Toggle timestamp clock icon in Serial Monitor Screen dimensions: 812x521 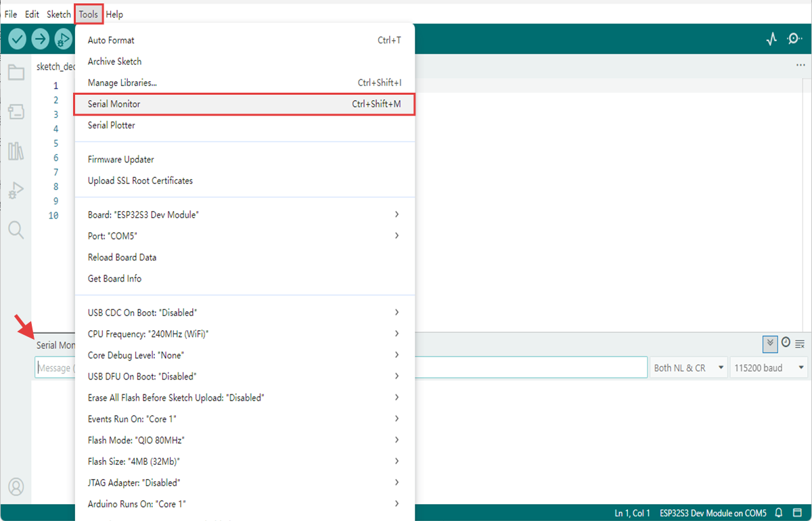(786, 342)
